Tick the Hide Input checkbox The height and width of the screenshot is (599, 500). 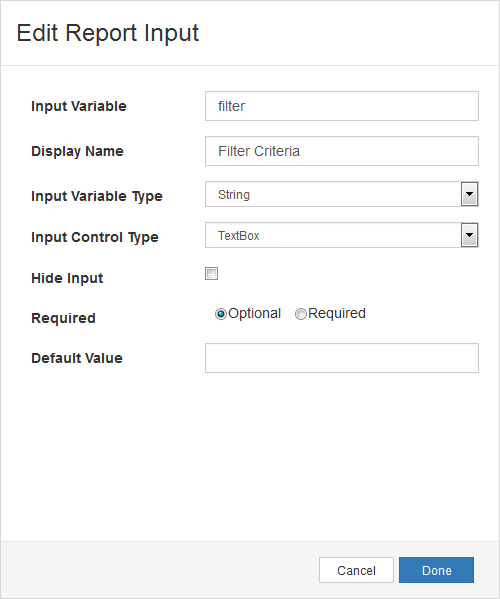(211, 274)
